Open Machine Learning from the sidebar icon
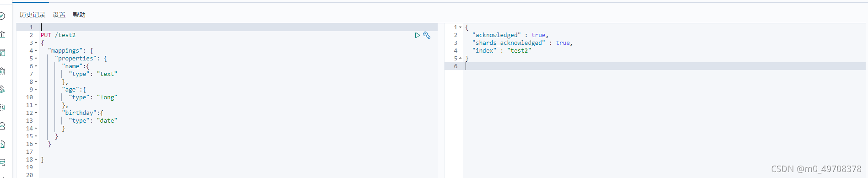This screenshot has width=868, height=178. coord(2,108)
